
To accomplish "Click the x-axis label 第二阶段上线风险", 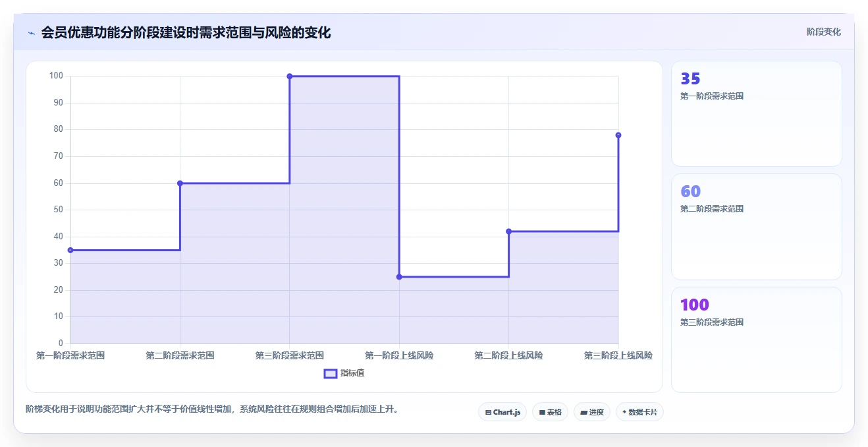I will [508, 355].
